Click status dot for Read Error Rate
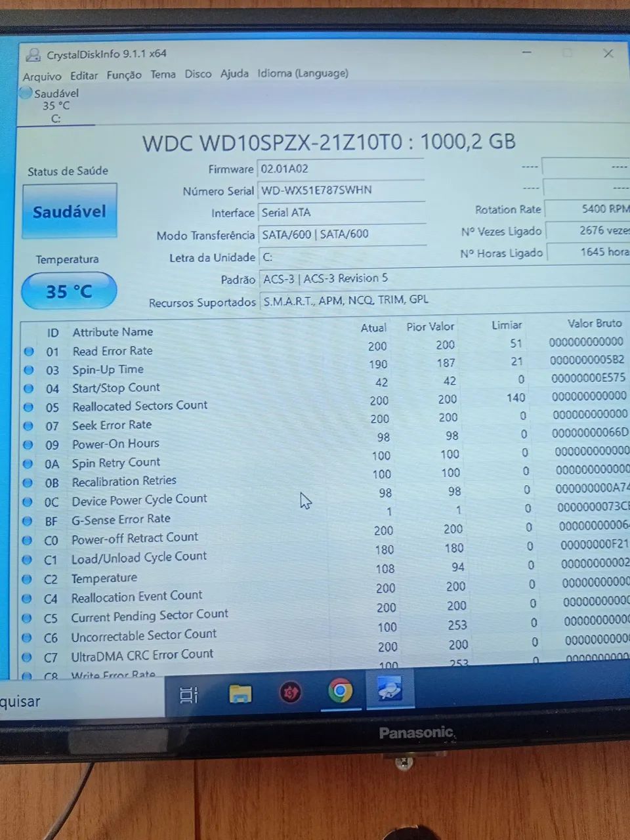630x840 pixels. [29, 352]
